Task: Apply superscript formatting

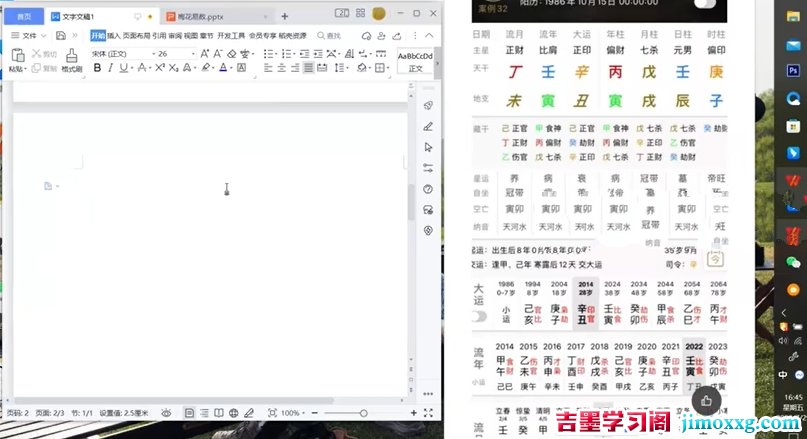Action: [160, 67]
